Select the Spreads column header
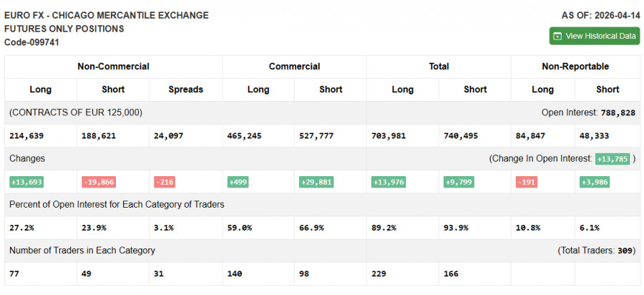Image resolution: width=644 pixels, height=295 pixels. (x=185, y=90)
